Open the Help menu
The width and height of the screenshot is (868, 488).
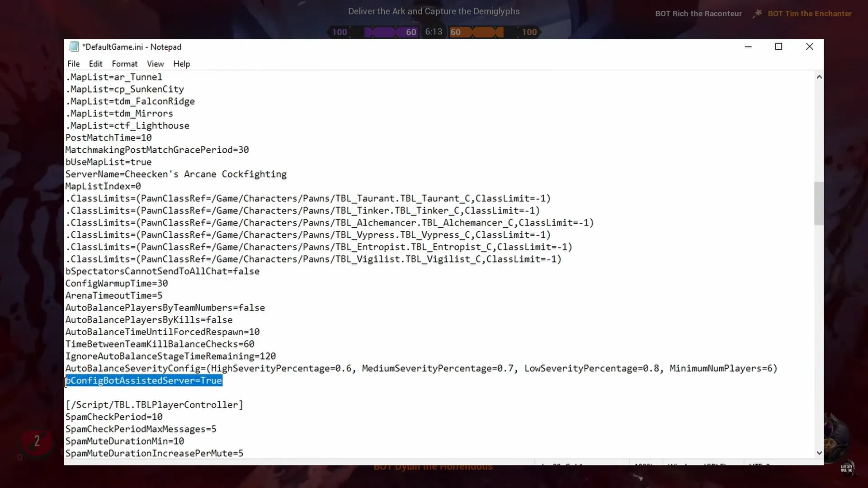pyautogui.click(x=181, y=64)
